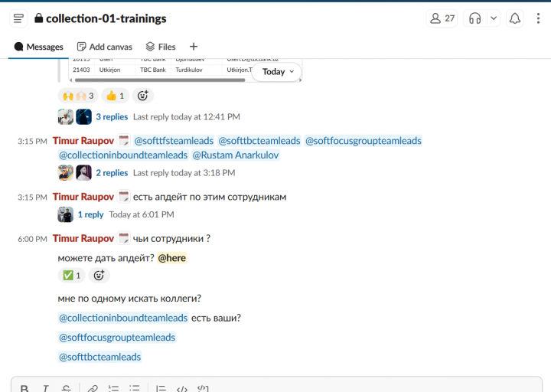Click the @Rustam Anarkulov mention
Image resolution: width=551 pixels, height=392 pixels.
pyautogui.click(x=236, y=155)
